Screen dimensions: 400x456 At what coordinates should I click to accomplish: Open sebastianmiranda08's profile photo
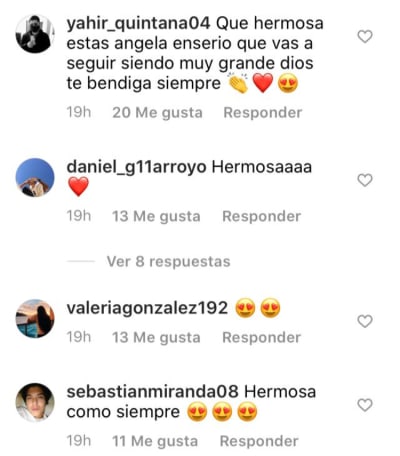pos(35,402)
